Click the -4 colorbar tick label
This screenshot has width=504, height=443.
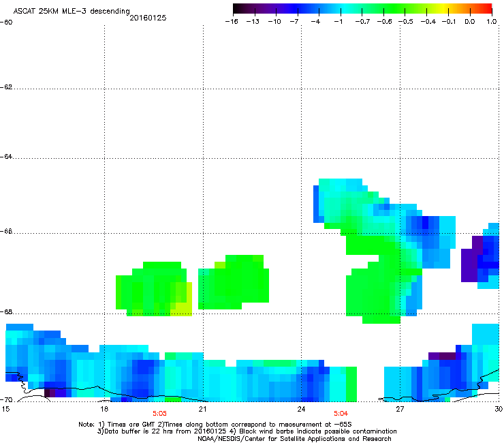pyautogui.click(x=315, y=22)
